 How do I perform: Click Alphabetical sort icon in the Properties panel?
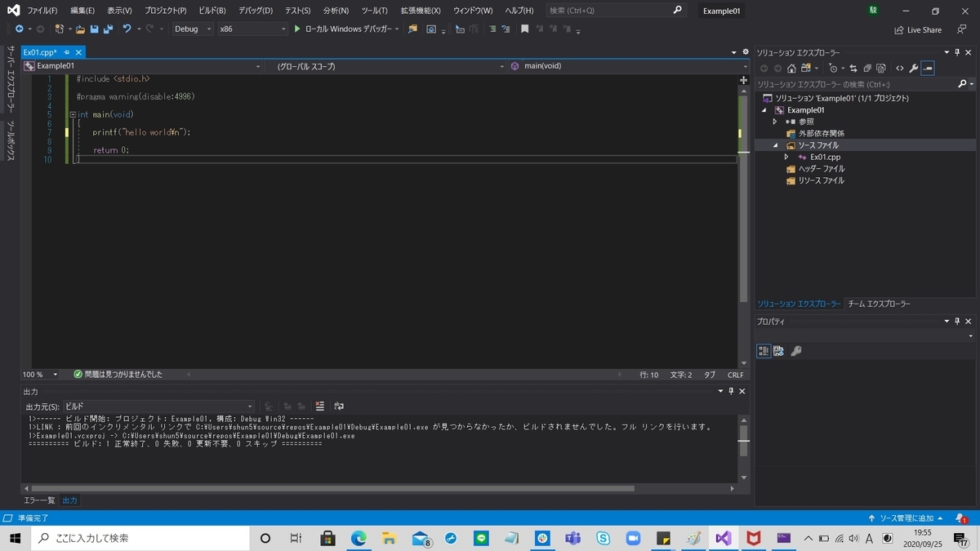(778, 351)
